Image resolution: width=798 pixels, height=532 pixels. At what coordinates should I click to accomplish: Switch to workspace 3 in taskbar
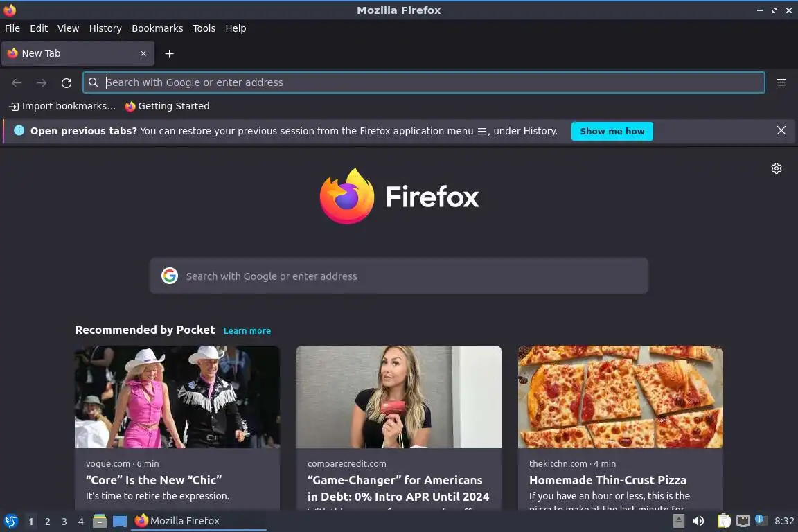[x=64, y=522]
